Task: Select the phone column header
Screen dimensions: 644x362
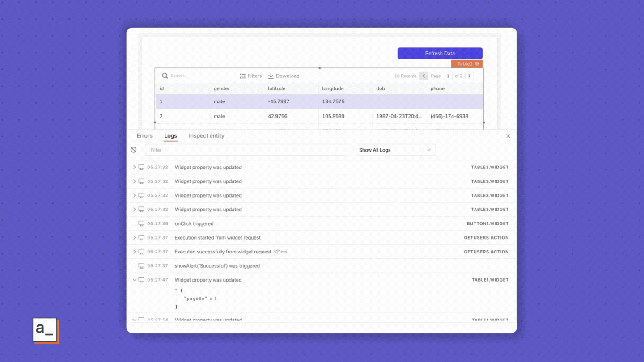Action: pyautogui.click(x=437, y=88)
